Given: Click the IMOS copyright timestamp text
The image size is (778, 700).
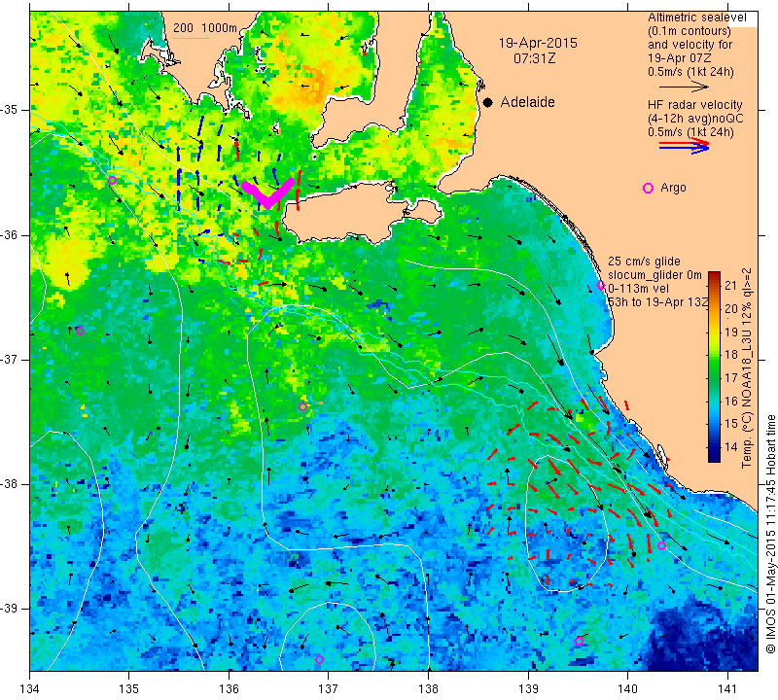Looking at the screenshot, I should (770, 534).
